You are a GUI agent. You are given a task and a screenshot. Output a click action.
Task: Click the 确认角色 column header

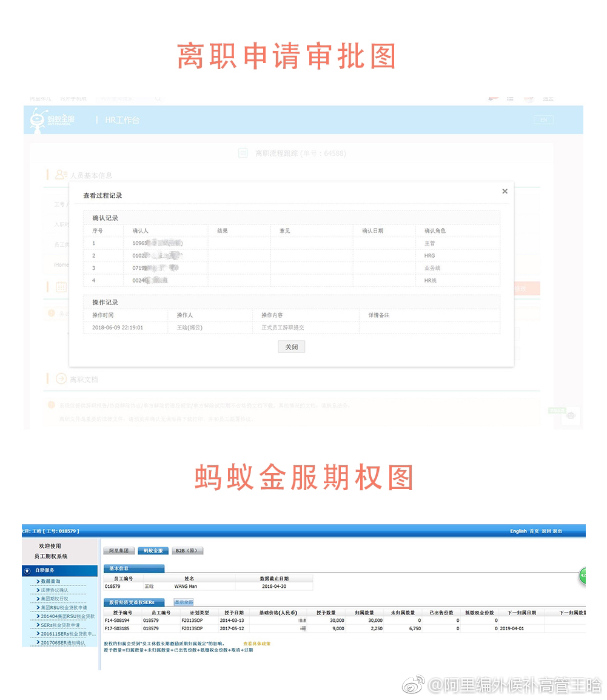[435, 231]
